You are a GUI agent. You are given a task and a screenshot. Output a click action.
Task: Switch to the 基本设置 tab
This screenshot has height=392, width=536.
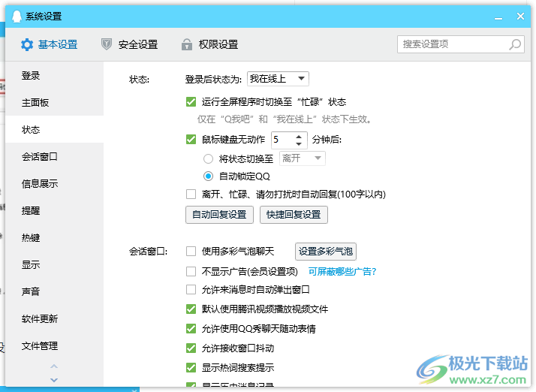(50, 44)
